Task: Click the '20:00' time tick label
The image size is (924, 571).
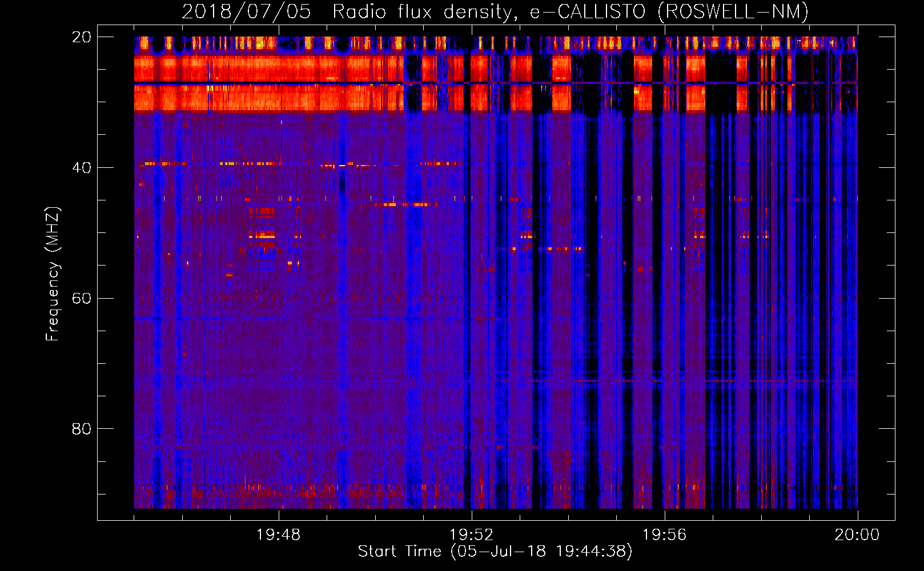Action: tap(857, 535)
